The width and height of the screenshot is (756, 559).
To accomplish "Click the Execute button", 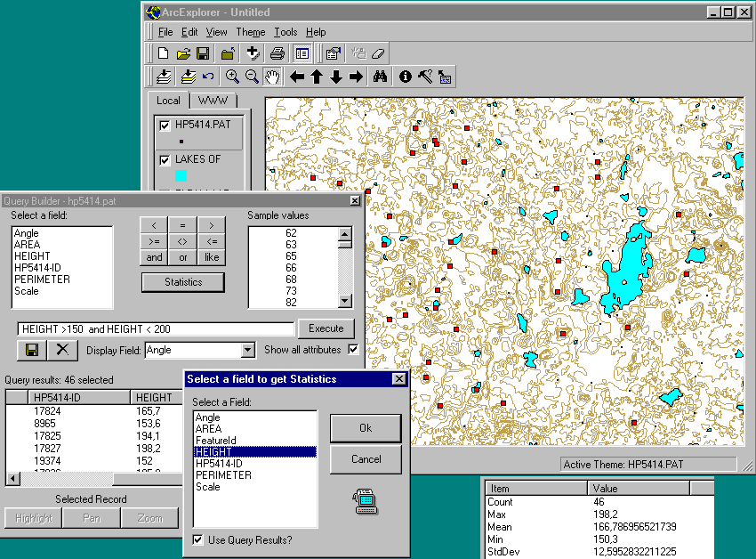I will (326, 328).
